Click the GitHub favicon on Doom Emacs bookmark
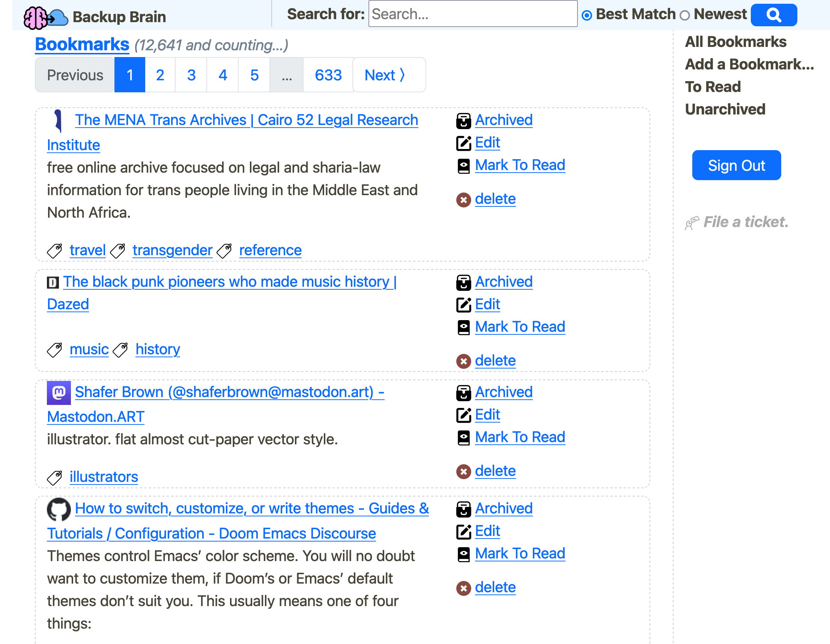Viewport: 830px width, 644px height. [60, 509]
